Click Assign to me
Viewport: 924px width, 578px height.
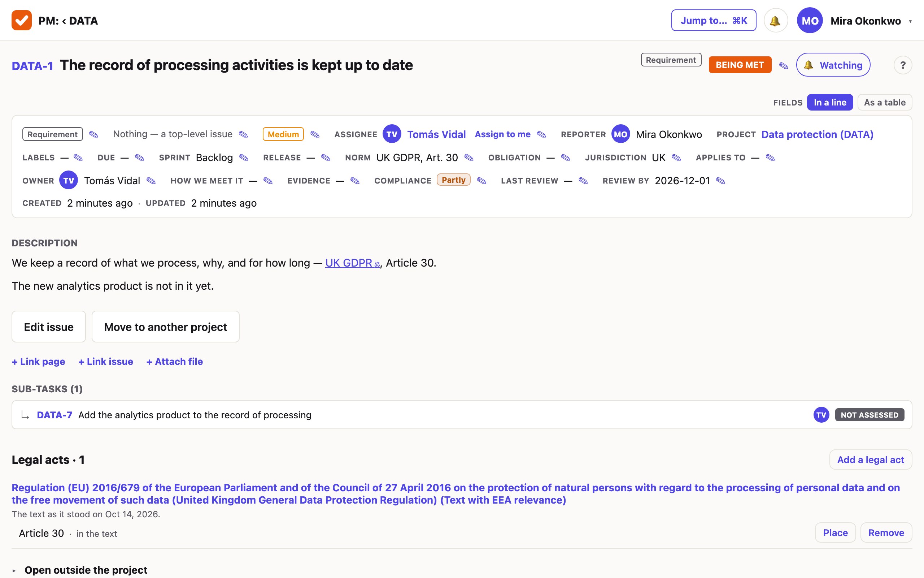[502, 134]
